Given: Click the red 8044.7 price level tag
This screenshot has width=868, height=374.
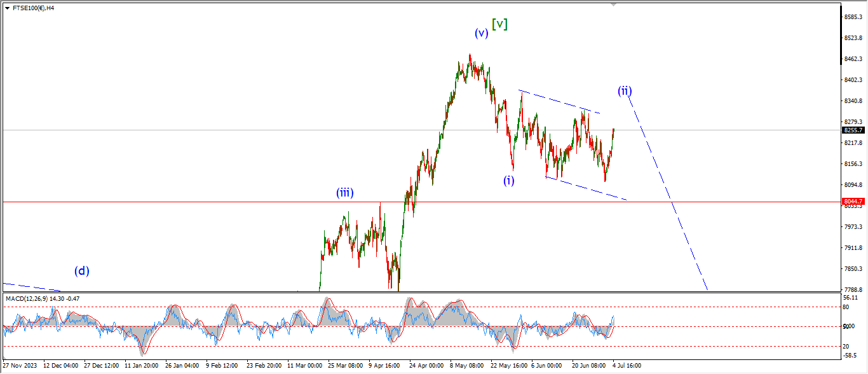Looking at the screenshot, I should click(x=853, y=202).
